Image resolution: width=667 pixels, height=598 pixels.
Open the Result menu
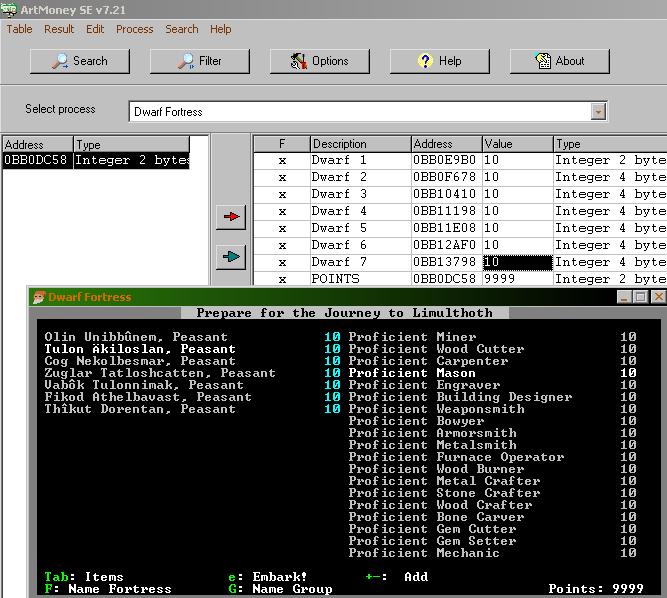click(59, 29)
